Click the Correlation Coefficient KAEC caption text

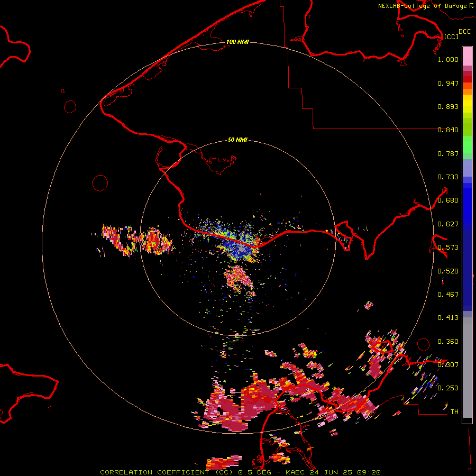point(240,472)
